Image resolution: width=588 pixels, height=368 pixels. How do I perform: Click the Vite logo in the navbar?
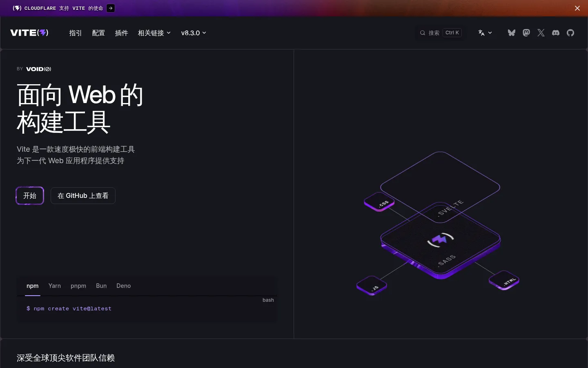coord(29,33)
